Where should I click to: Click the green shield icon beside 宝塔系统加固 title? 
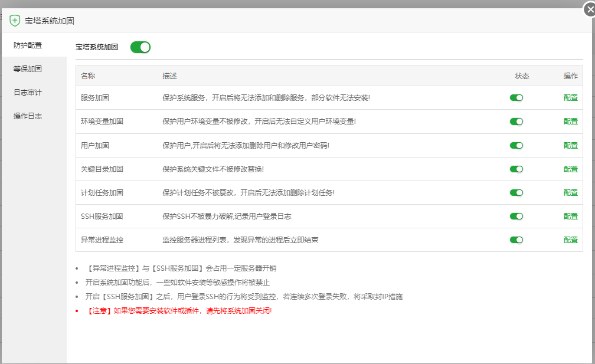click(x=14, y=21)
